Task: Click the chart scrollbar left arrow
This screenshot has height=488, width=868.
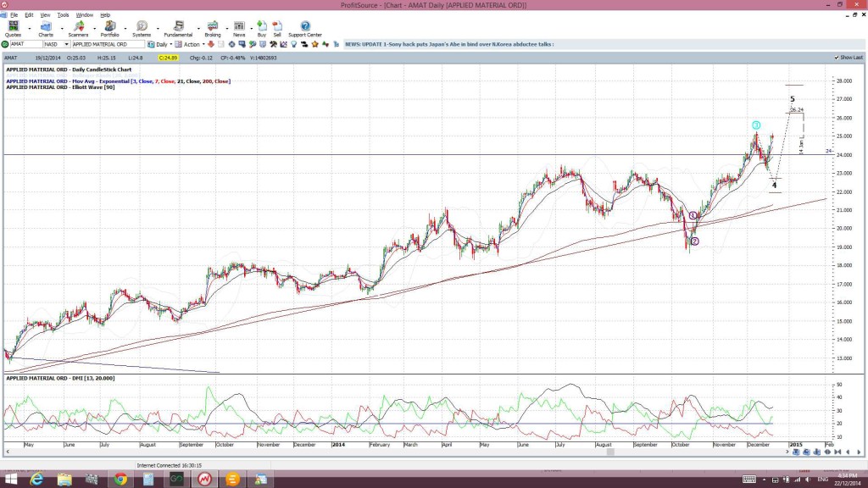Action: pos(7,452)
